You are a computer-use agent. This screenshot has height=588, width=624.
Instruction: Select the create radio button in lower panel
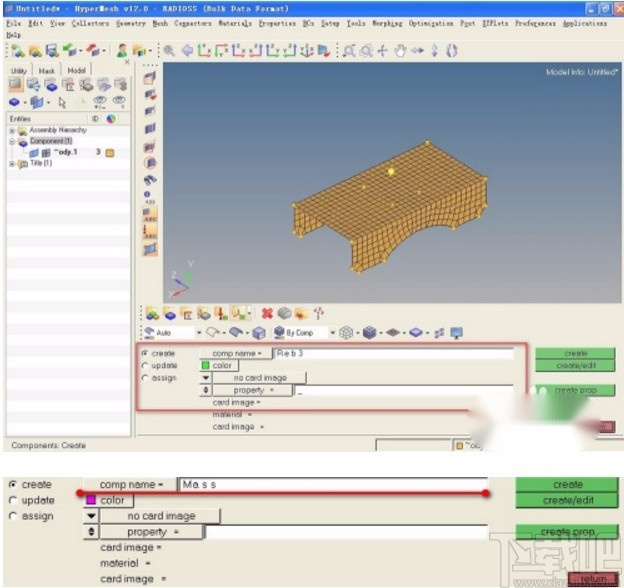pyautogui.click(x=13, y=485)
